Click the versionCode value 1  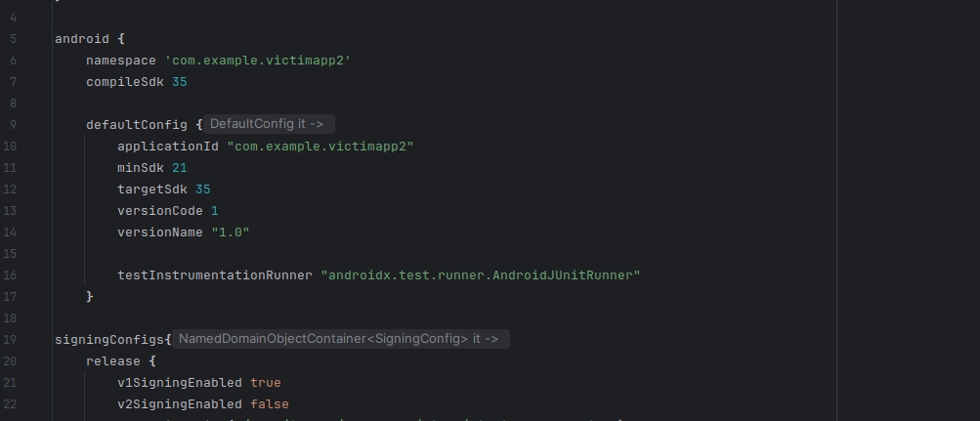point(215,211)
